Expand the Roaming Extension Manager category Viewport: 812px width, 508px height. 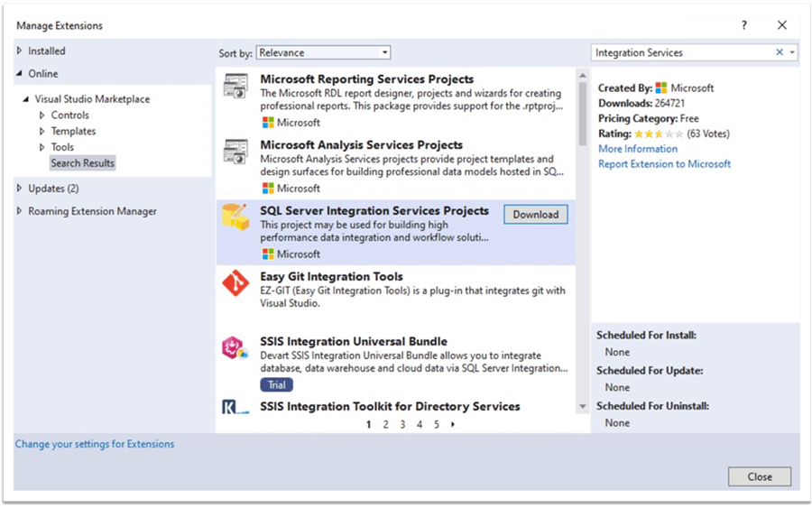tap(20, 211)
